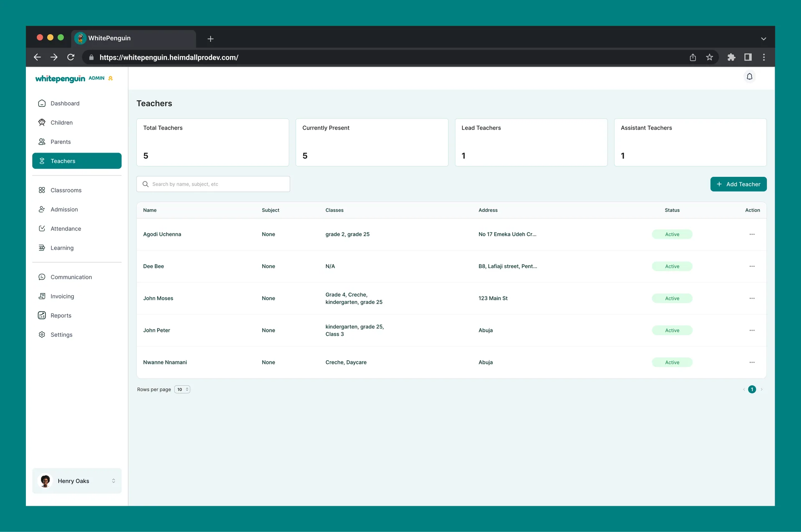Screen dimensions: 801x532
Task: Open the Attendance section
Action: [77, 228]
